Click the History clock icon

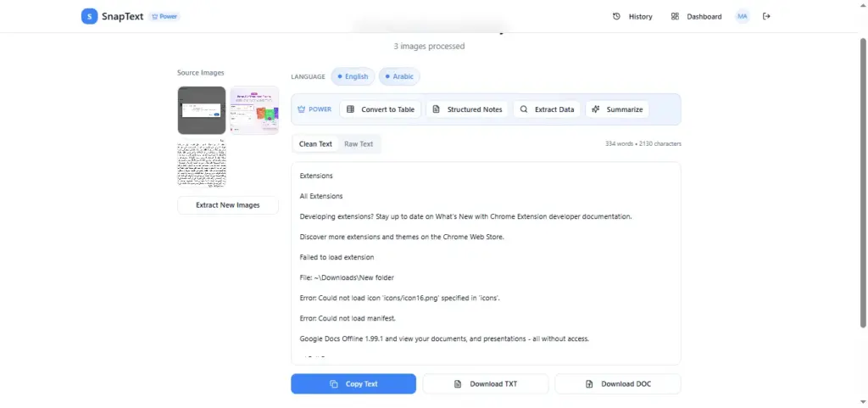click(616, 16)
